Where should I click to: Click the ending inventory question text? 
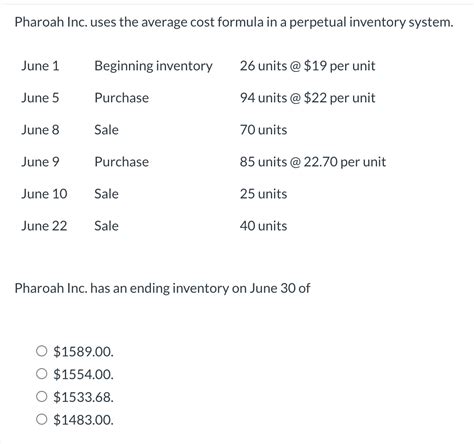pyautogui.click(x=162, y=288)
